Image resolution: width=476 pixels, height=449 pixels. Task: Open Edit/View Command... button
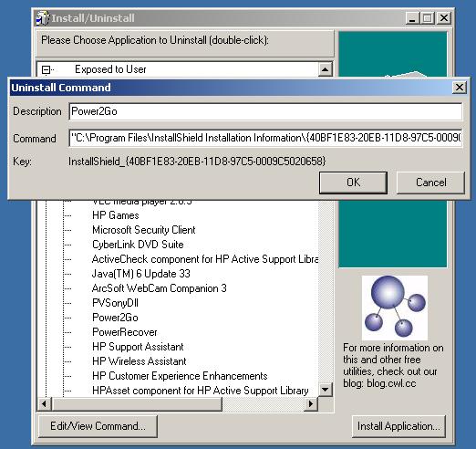(x=98, y=426)
